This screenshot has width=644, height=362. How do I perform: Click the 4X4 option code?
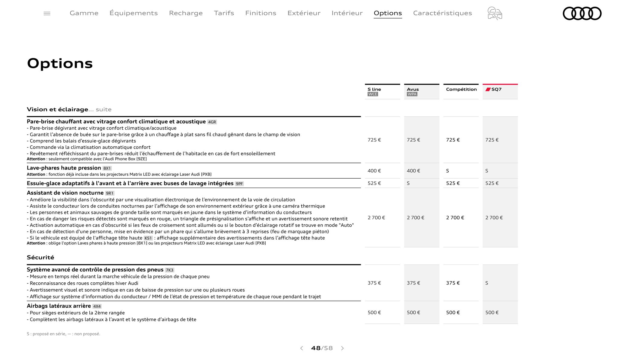pyautogui.click(x=97, y=306)
